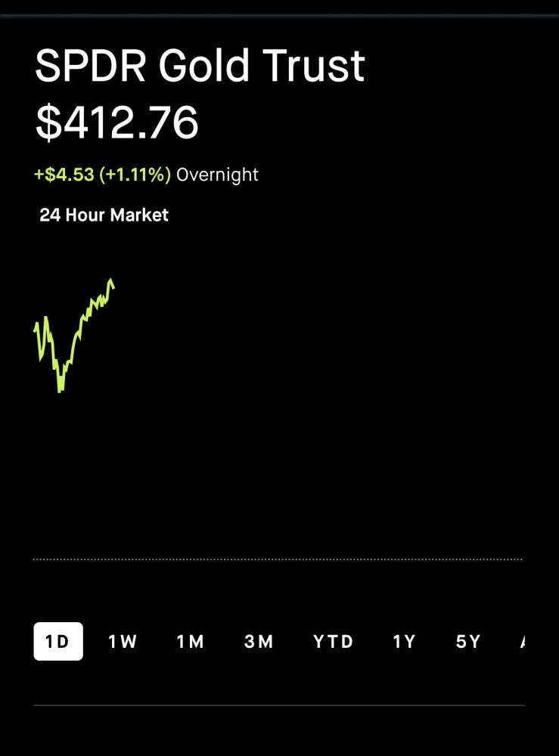This screenshot has height=756, width=559.
Task: Show the 1M price history
Action: click(191, 642)
